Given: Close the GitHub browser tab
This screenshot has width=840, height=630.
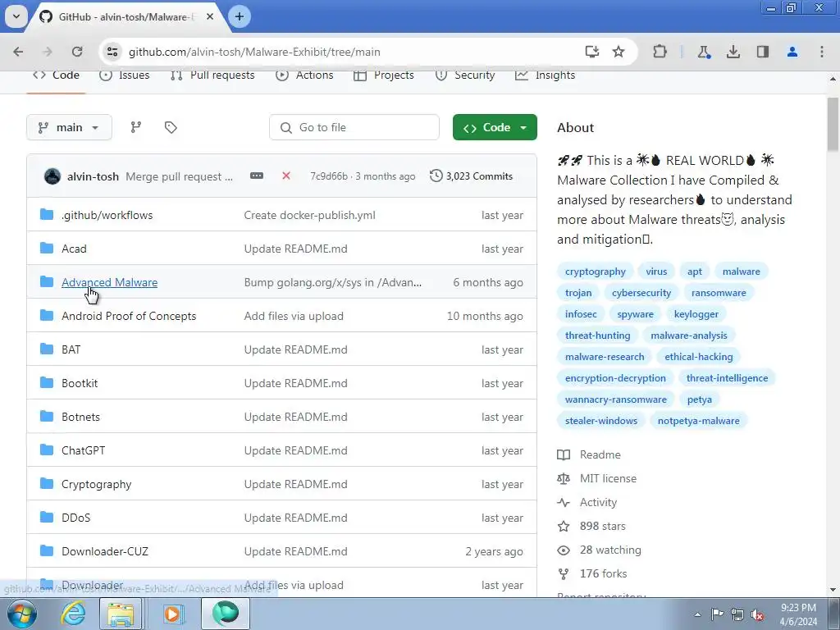Looking at the screenshot, I should tap(210, 16).
